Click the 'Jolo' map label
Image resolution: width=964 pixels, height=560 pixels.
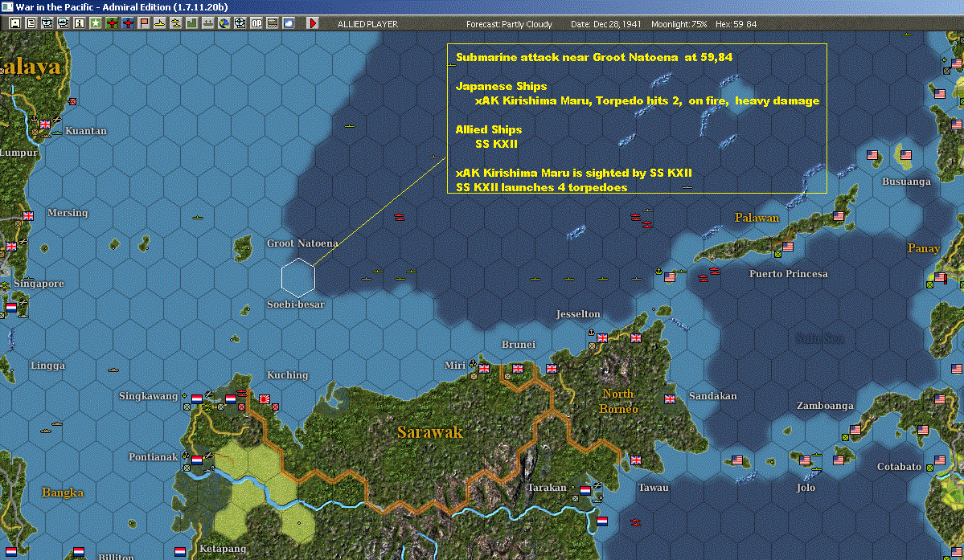[806, 488]
